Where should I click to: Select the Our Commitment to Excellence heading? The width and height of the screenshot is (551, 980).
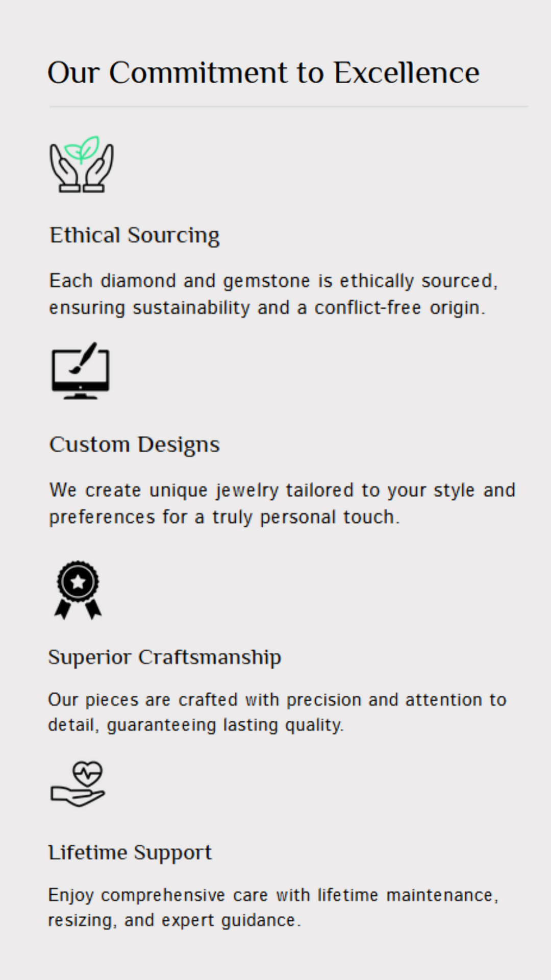point(263,72)
